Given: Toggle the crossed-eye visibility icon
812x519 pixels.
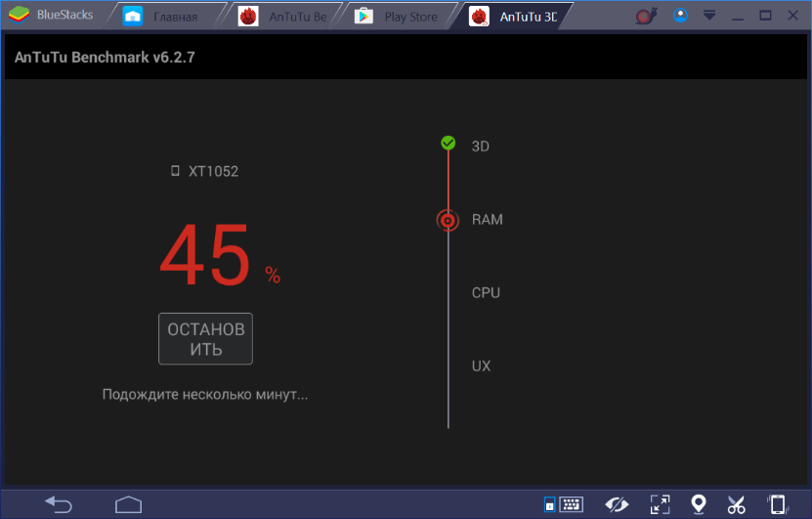Looking at the screenshot, I should coord(617,504).
